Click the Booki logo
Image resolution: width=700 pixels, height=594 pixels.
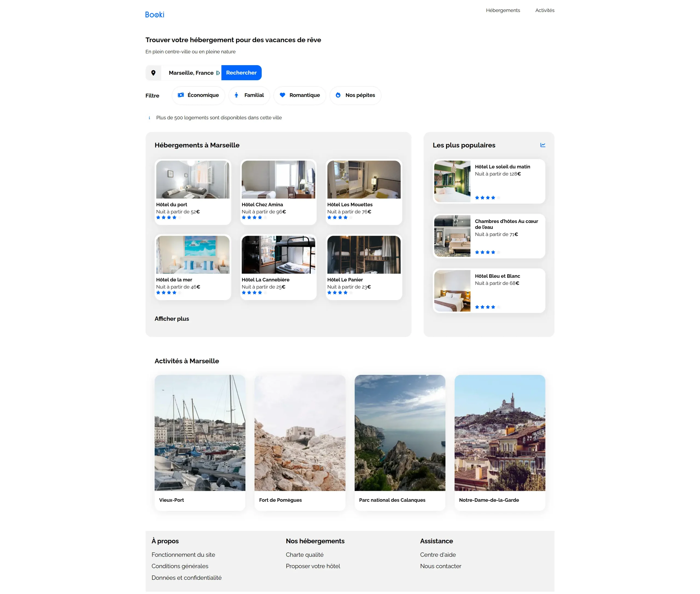tap(154, 15)
